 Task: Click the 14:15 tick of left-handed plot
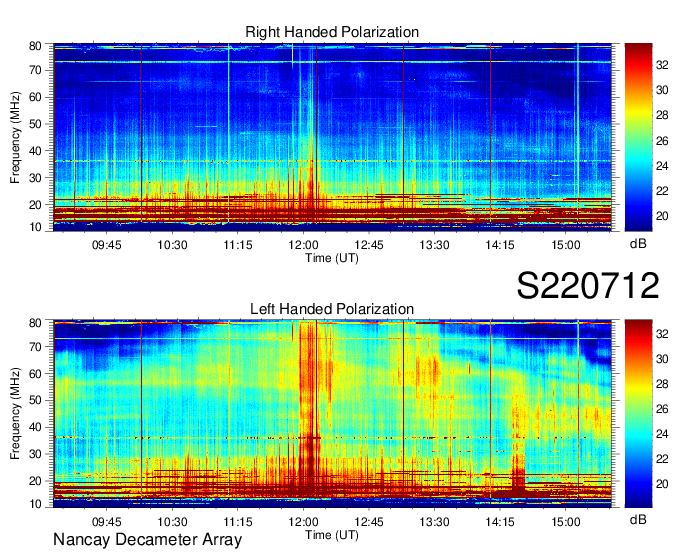[500, 522]
